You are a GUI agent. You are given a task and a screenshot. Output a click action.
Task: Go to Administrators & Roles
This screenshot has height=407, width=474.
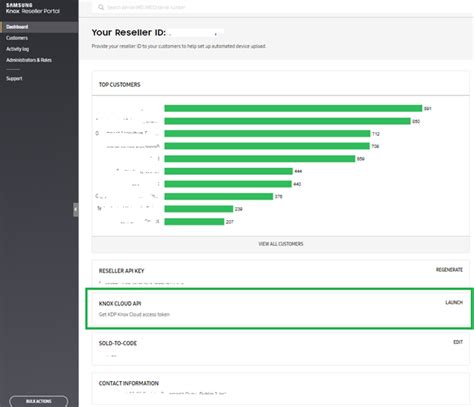tap(29, 60)
